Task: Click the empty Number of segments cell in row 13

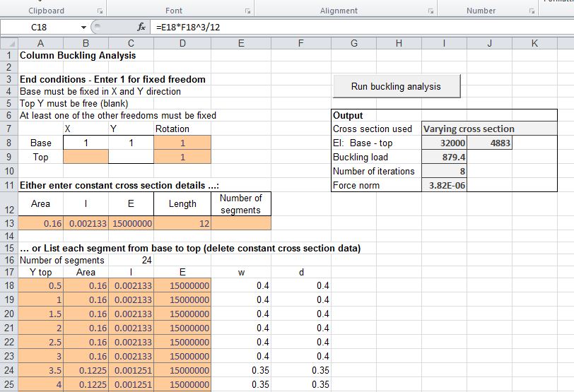Action: (240, 223)
